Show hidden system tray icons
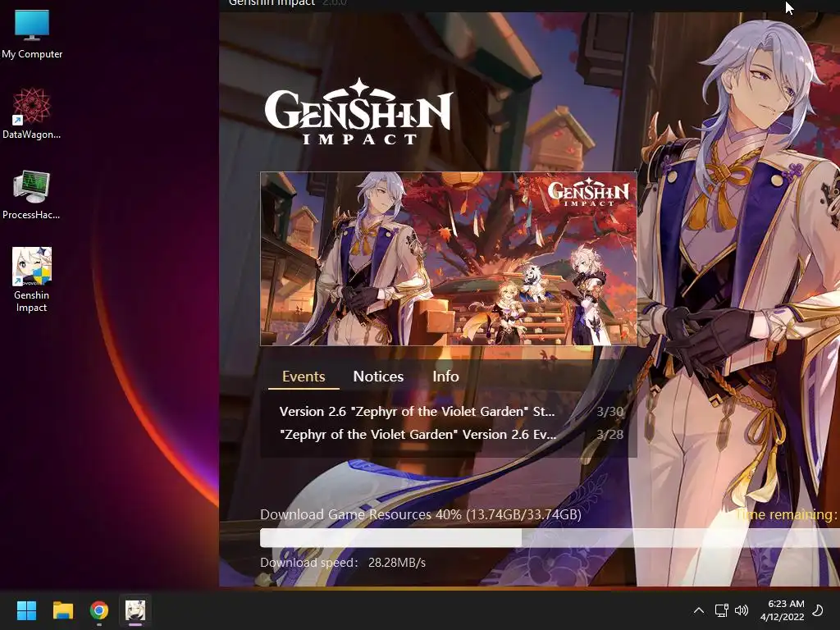This screenshot has height=630, width=840. pyautogui.click(x=699, y=610)
